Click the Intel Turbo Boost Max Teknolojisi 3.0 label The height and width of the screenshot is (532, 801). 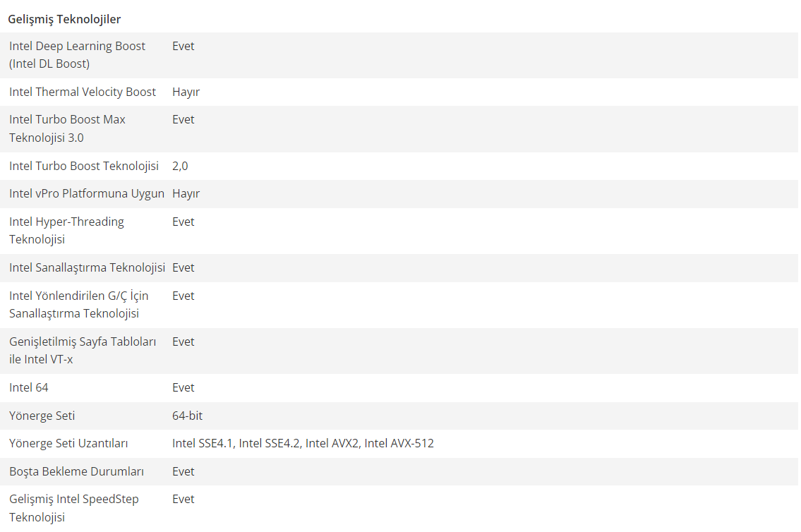(x=68, y=128)
